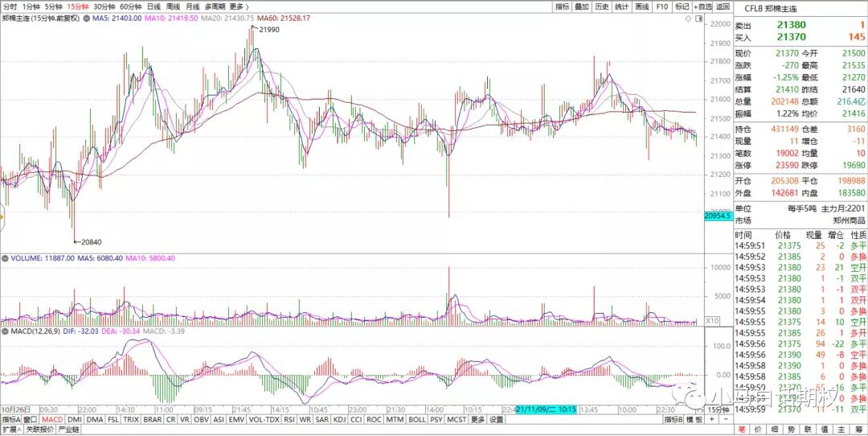
Task: Select the 日线 daily chart period
Action: 153,6
